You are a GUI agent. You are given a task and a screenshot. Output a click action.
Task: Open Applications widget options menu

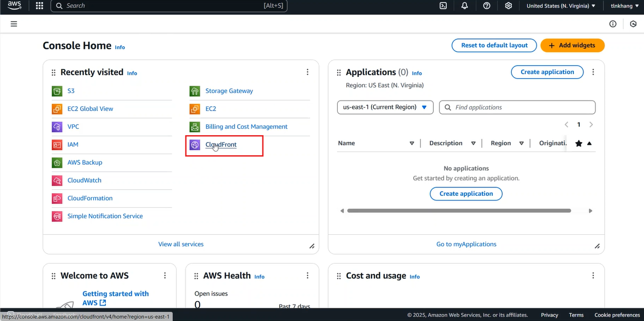pos(593,72)
